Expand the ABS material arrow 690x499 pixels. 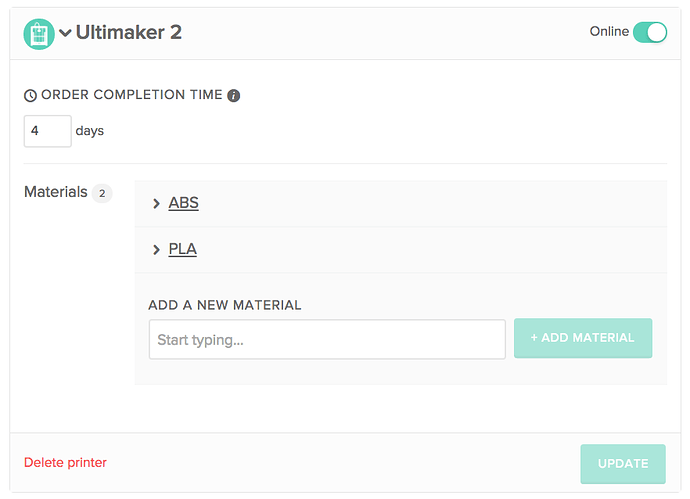coord(157,204)
